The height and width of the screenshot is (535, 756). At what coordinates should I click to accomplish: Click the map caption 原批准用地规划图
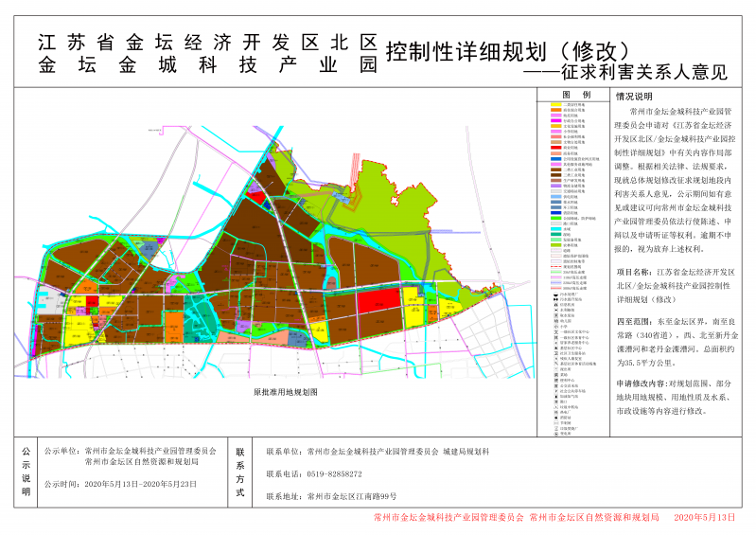(x=286, y=392)
